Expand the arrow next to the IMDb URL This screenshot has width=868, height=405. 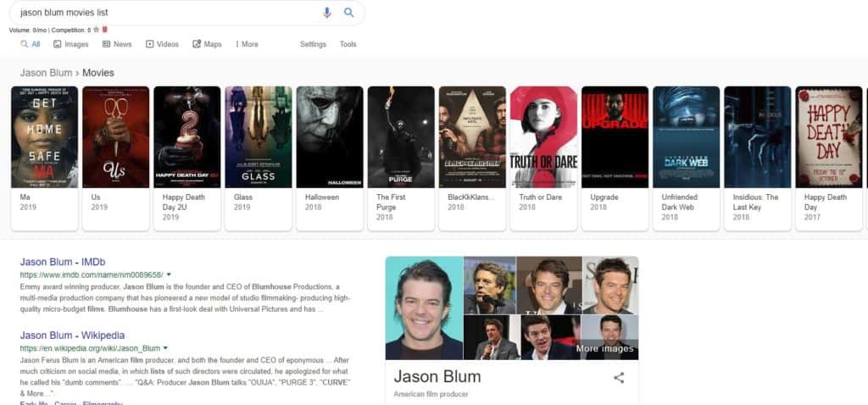[169, 275]
